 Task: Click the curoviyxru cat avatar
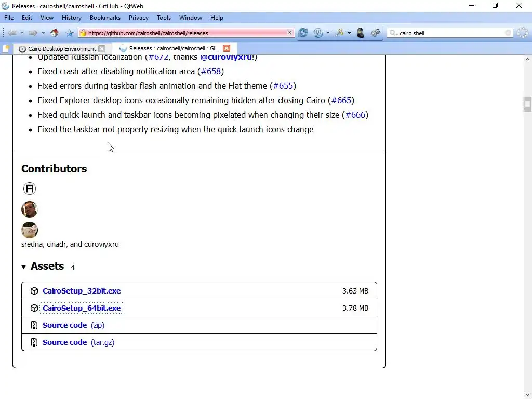(x=30, y=230)
